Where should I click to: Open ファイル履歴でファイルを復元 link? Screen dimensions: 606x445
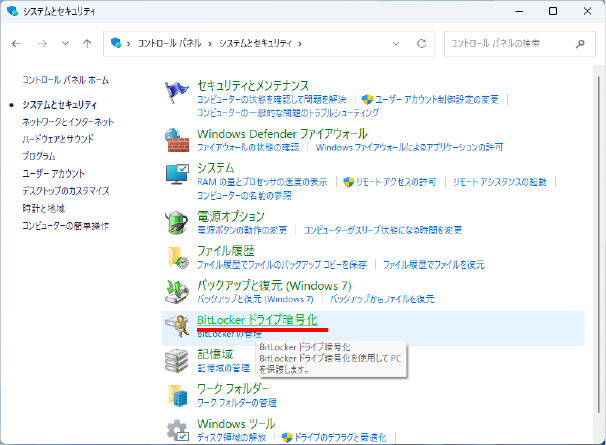click(434, 265)
